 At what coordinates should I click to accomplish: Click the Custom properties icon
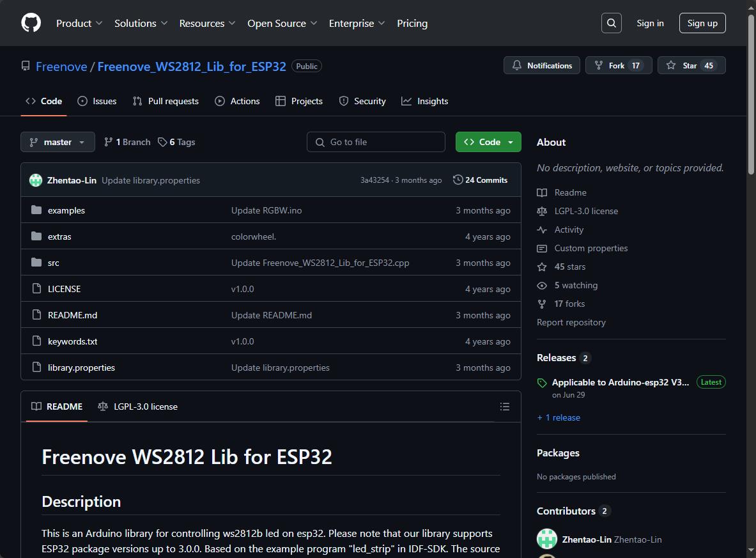point(542,249)
